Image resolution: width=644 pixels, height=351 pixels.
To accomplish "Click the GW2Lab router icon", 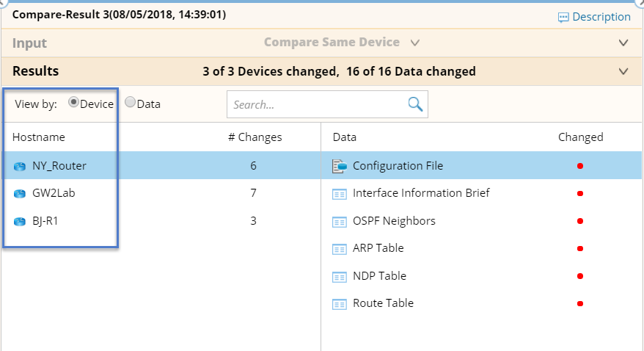I will click(x=20, y=194).
